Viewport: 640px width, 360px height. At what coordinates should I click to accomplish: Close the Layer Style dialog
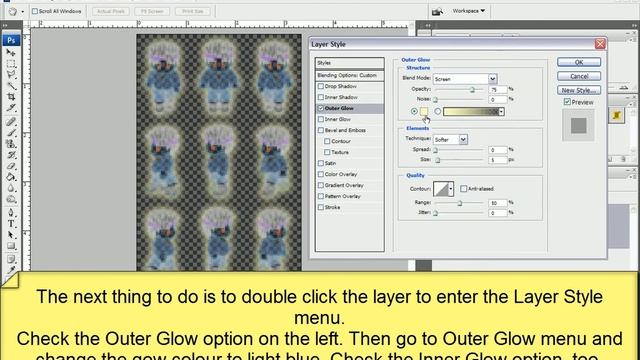600,44
